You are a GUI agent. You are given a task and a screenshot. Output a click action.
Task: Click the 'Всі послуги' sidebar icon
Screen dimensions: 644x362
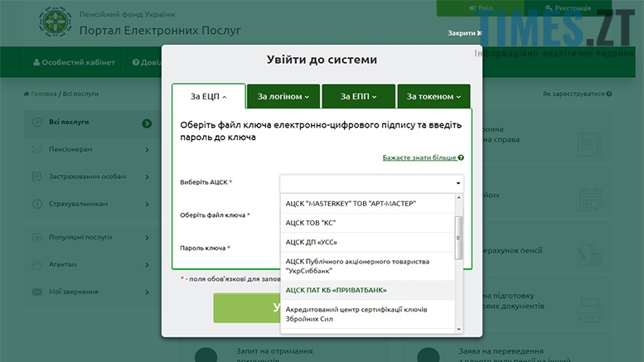(37, 123)
